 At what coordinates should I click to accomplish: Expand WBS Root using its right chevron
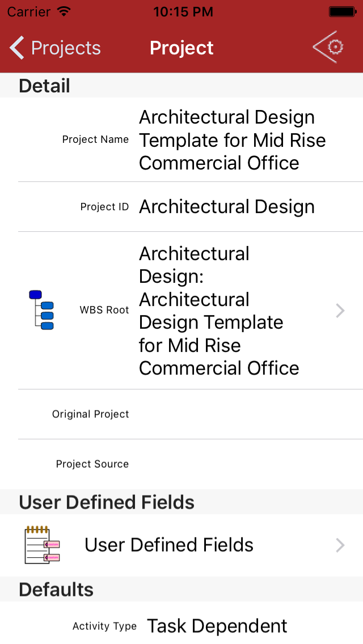(x=340, y=310)
